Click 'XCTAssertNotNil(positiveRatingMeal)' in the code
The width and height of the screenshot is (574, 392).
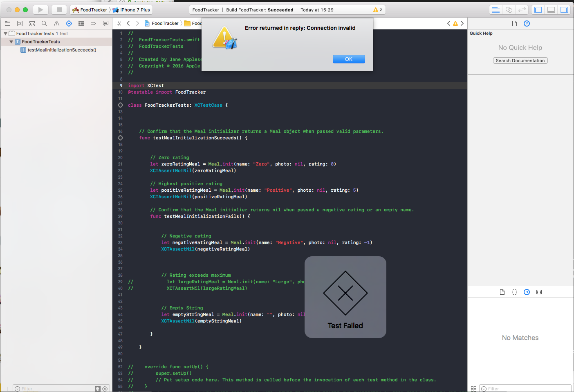(x=199, y=197)
